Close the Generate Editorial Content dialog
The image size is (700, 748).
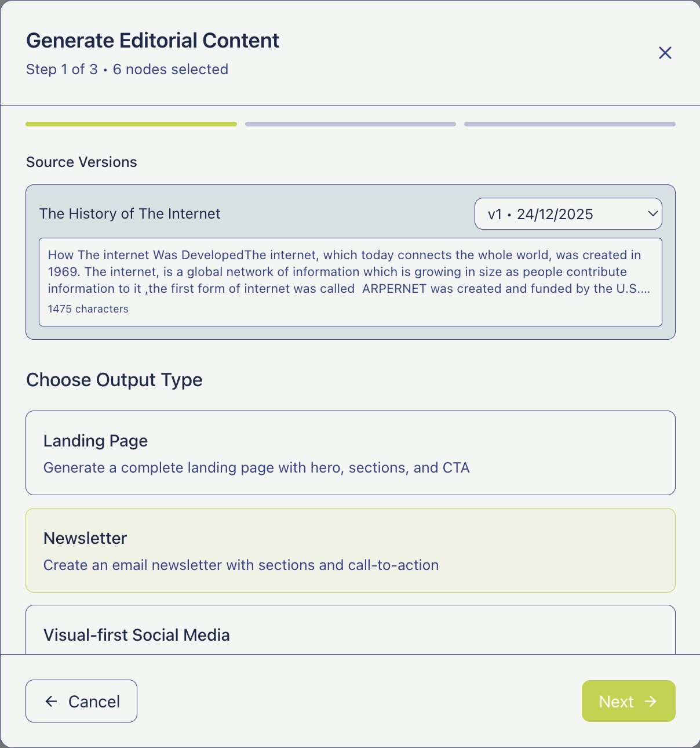point(665,53)
